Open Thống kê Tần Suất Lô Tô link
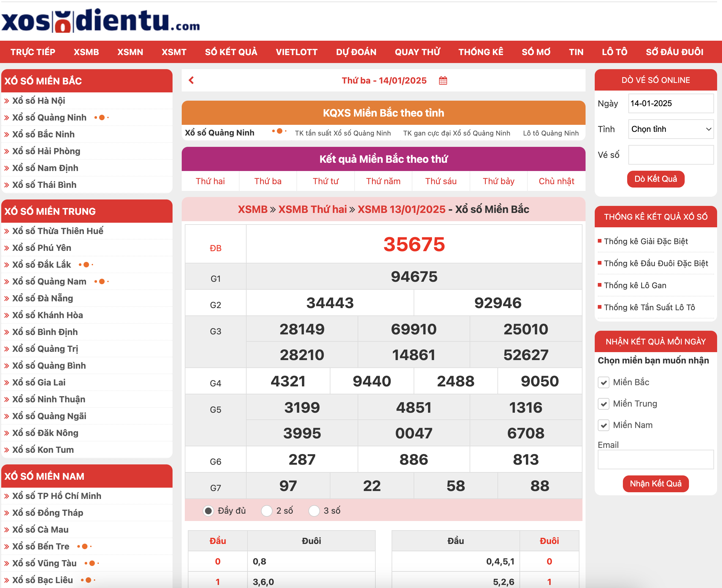 649,307
